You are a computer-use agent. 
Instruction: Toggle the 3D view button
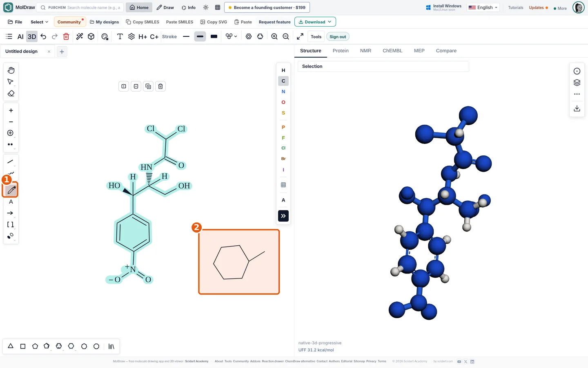tap(32, 36)
